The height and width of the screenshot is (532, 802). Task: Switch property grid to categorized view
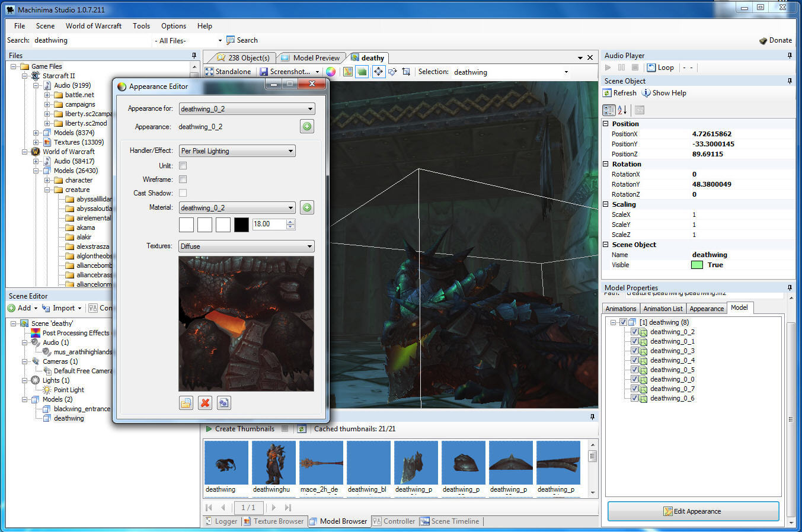[609, 110]
